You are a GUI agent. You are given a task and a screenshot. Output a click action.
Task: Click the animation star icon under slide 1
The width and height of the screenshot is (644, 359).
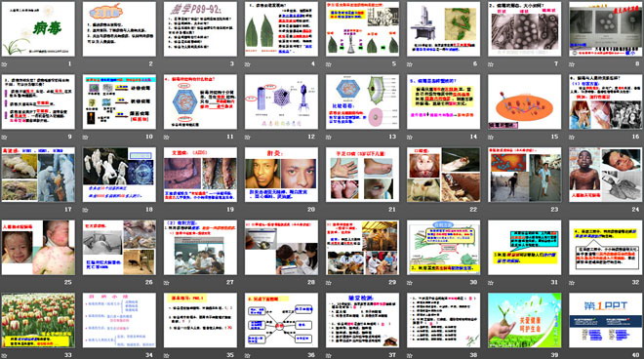4,64
